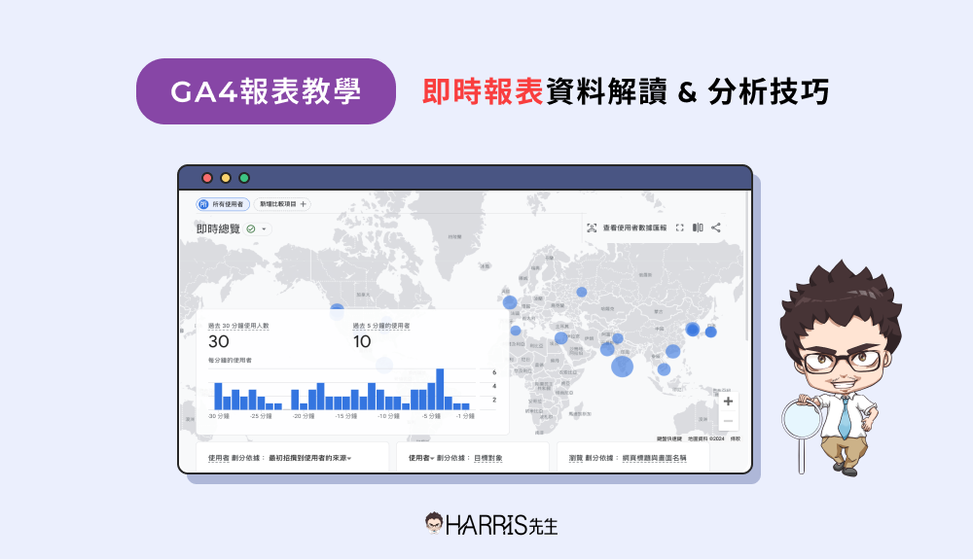Image resolution: width=973 pixels, height=560 pixels.
Task: Click the tallest bar in the per-minute chart
Action: pos(440,389)
